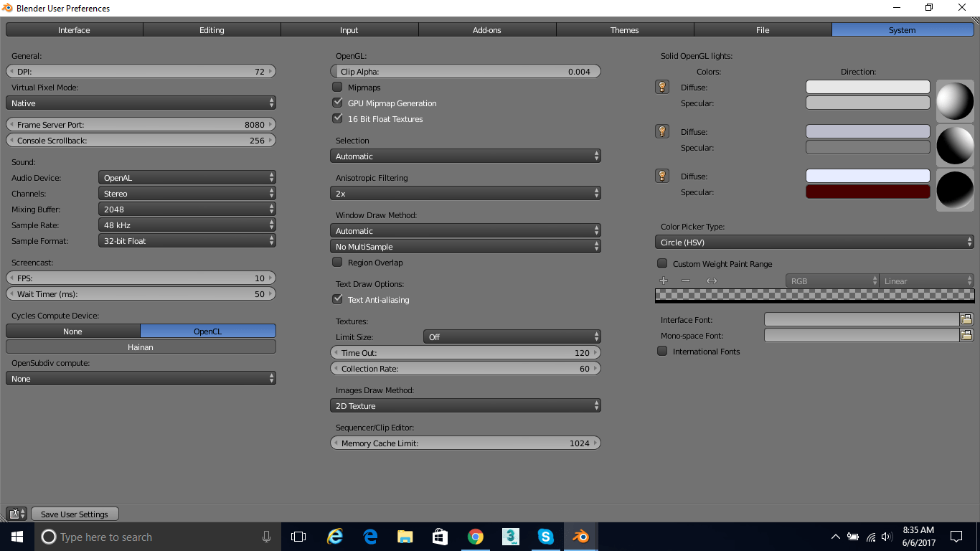Enable the third OpenGL light via its lamp icon
The image size is (980, 551).
point(661,175)
